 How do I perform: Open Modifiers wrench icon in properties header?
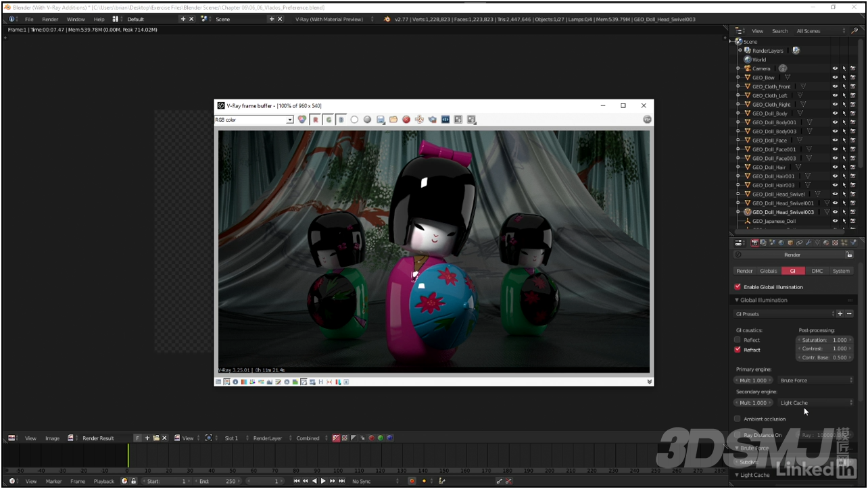click(x=808, y=242)
